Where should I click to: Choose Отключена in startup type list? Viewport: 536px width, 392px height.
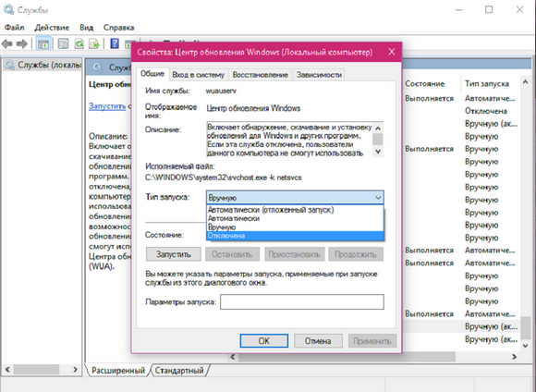295,236
